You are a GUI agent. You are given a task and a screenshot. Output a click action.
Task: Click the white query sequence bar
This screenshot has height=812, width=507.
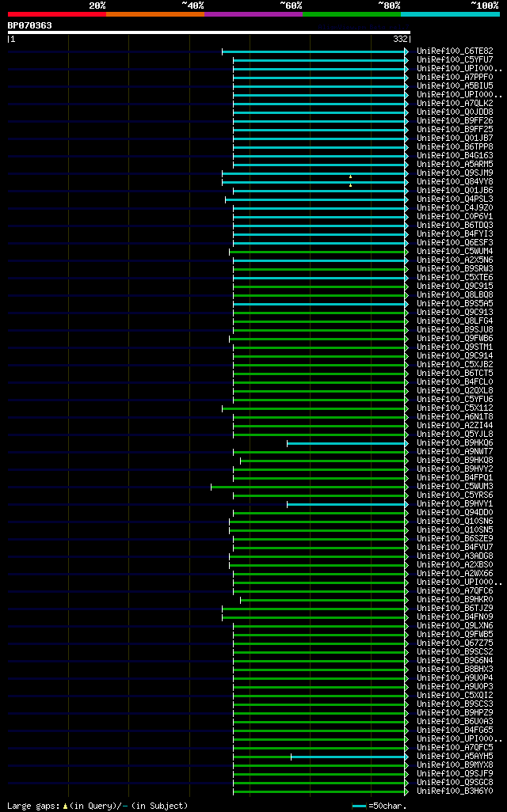(x=209, y=32)
